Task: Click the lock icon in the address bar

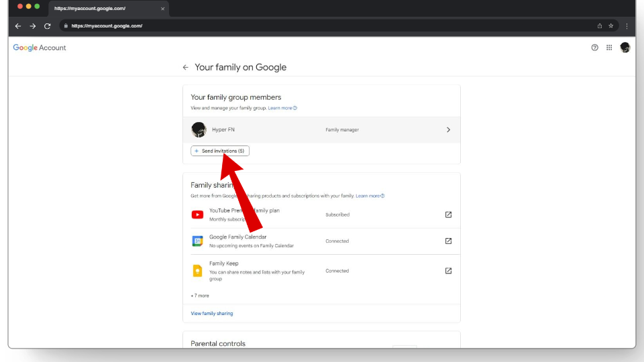Action: coord(66,26)
